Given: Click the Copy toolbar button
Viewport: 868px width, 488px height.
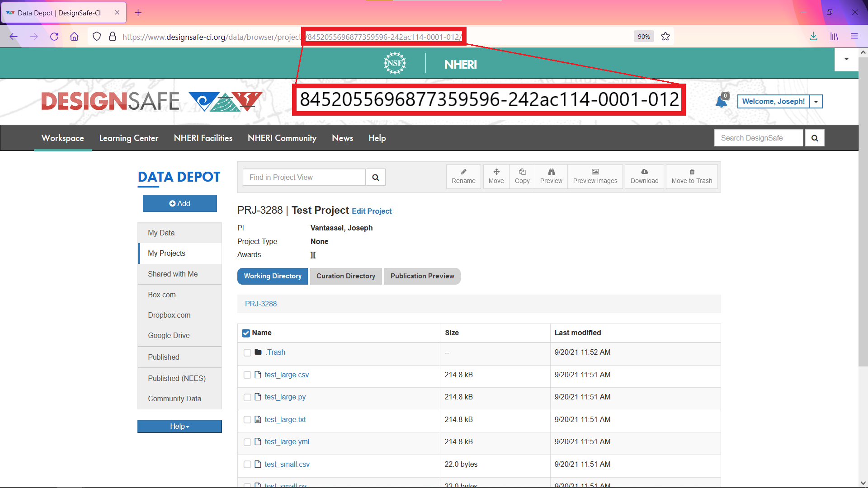Looking at the screenshot, I should pos(522,177).
